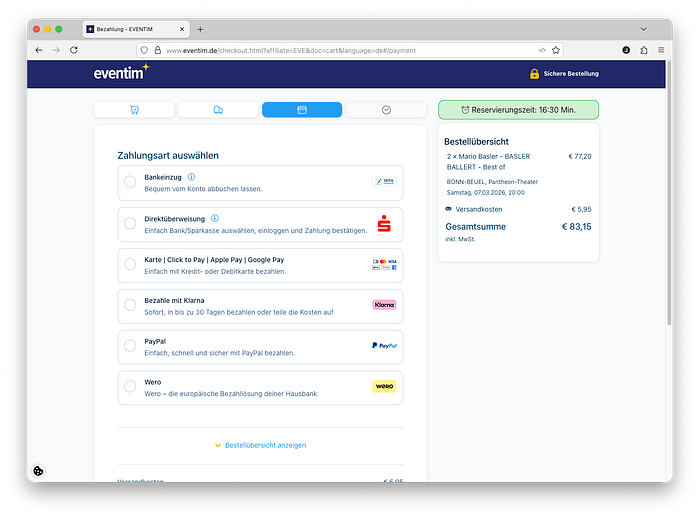Click the reservation time alarm clock icon

point(465,110)
